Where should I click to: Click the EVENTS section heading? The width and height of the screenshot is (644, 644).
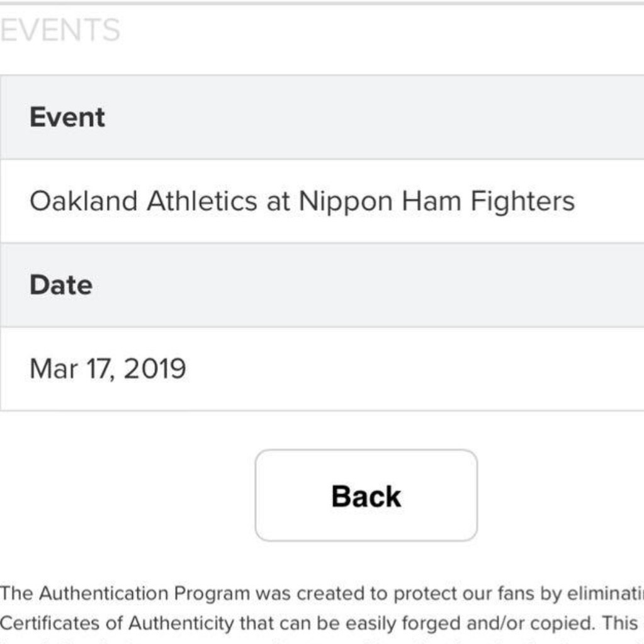60,30
